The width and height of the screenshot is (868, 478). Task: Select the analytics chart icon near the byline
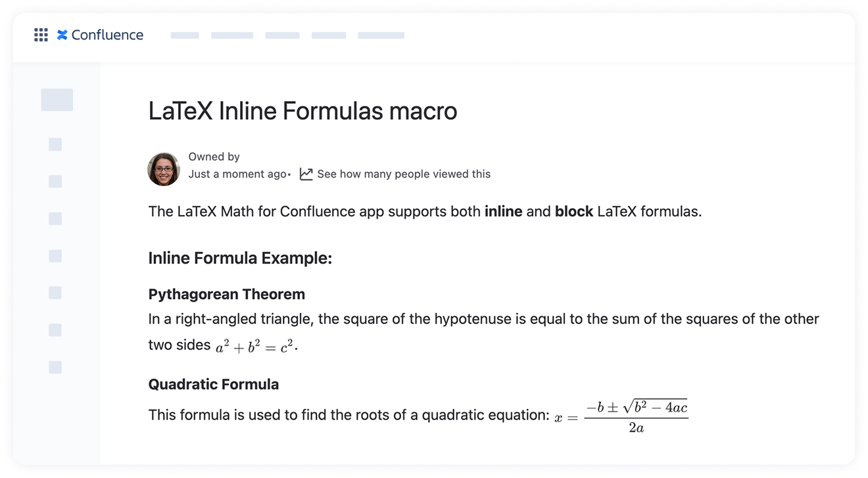pos(305,174)
